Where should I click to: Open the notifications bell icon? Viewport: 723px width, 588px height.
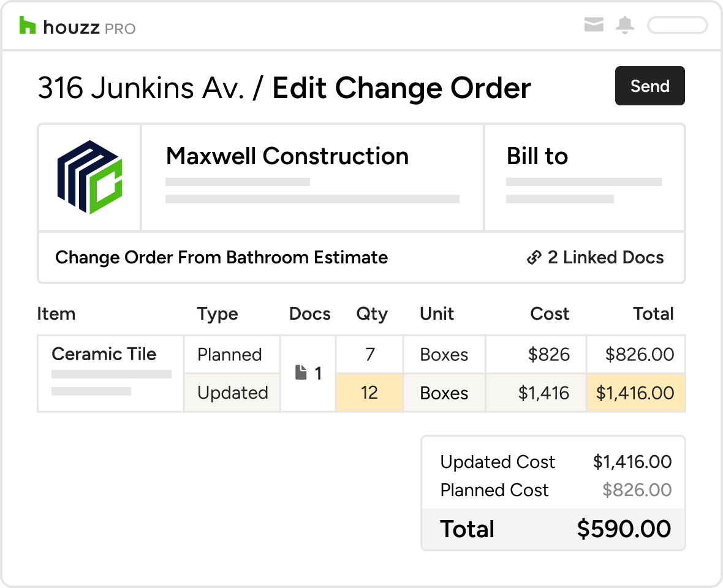[625, 25]
